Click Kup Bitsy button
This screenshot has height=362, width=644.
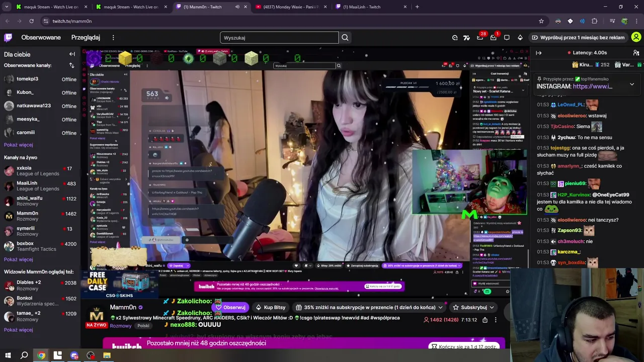271,307
